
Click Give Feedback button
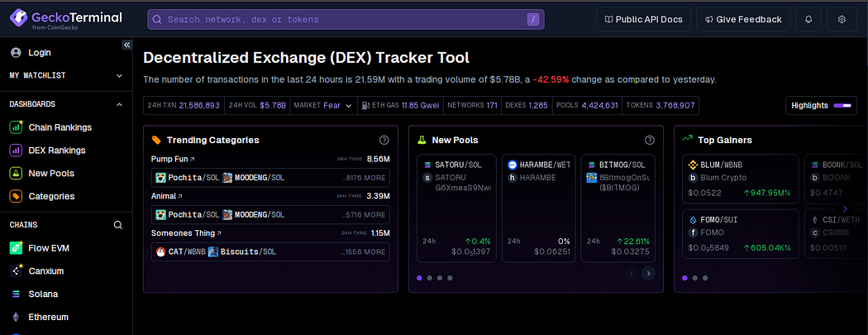click(743, 19)
